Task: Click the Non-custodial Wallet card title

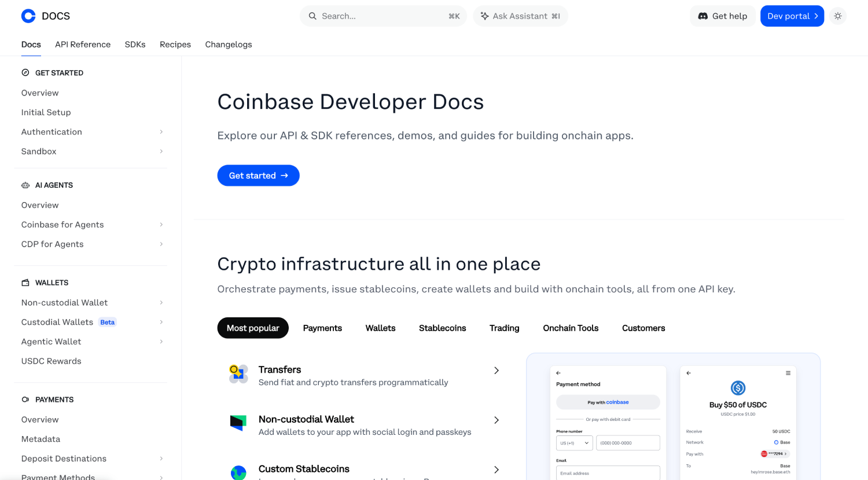Action: tap(306, 419)
